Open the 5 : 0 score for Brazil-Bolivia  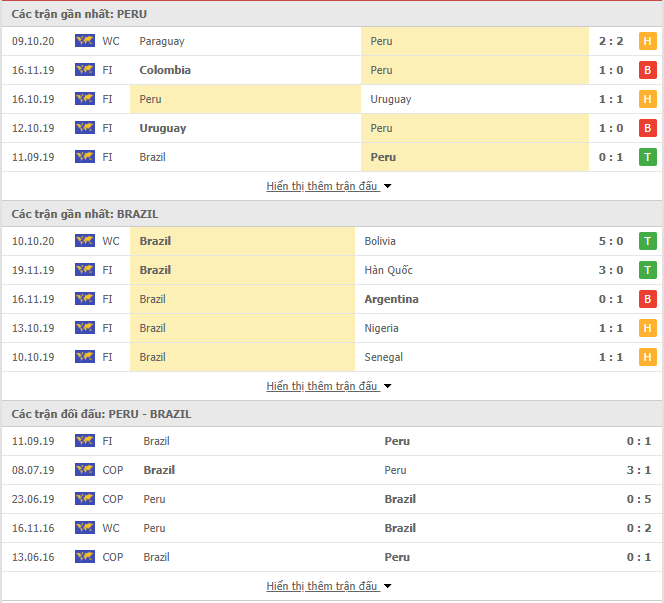(611, 241)
